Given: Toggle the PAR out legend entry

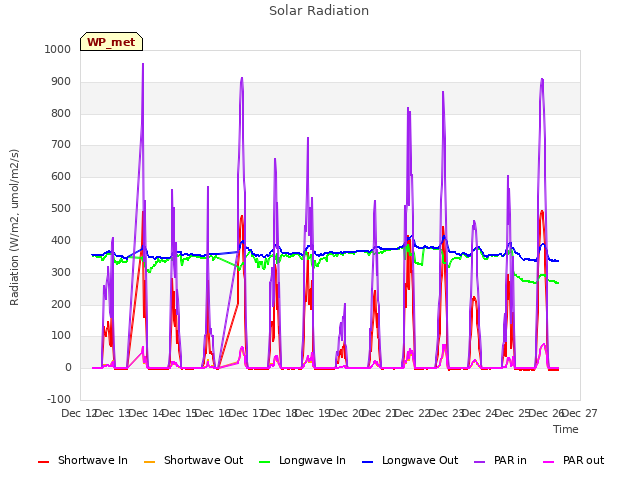Looking at the screenshot, I should point(573,460).
